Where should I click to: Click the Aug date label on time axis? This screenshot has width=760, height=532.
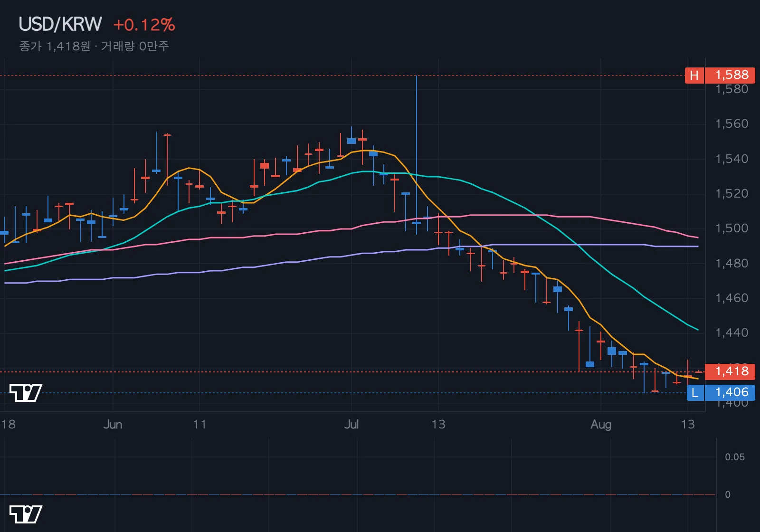[x=601, y=424]
